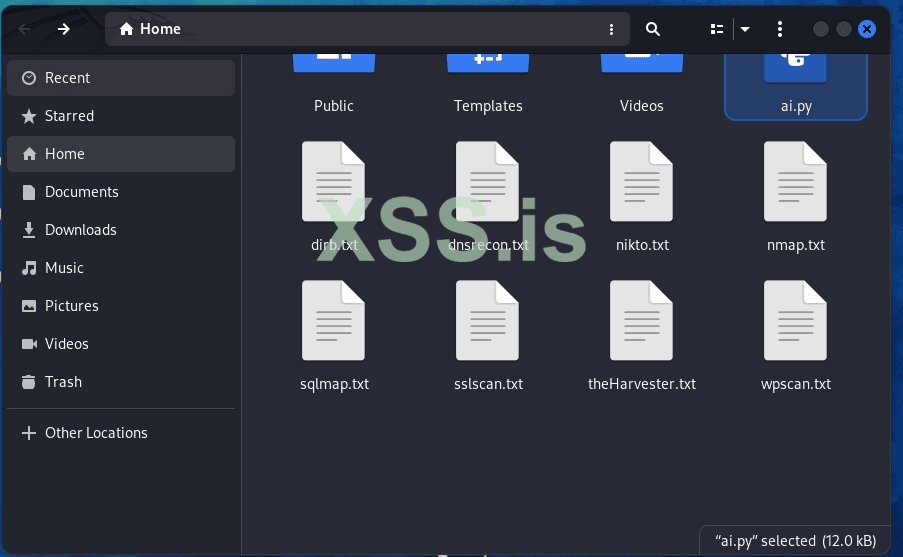Close the file manager window
Image resolution: width=903 pixels, height=557 pixels.
pos(867,29)
